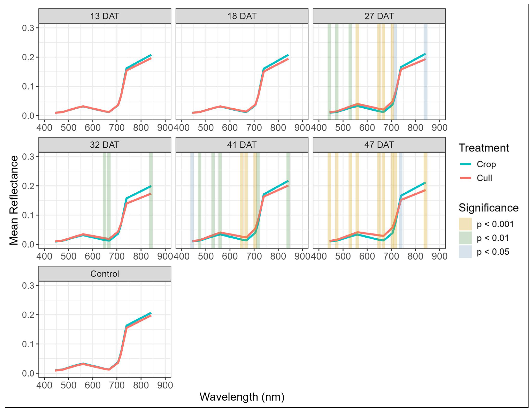The height and width of the screenshot is (411, 532).
Task: Click the 500 tick under the 41 DAT panel
Action: tap(206, 256)
